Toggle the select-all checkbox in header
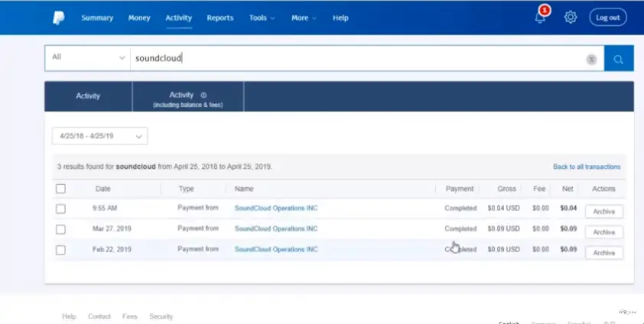The width and height of the screenshot is (644, 324). (60, 189)
